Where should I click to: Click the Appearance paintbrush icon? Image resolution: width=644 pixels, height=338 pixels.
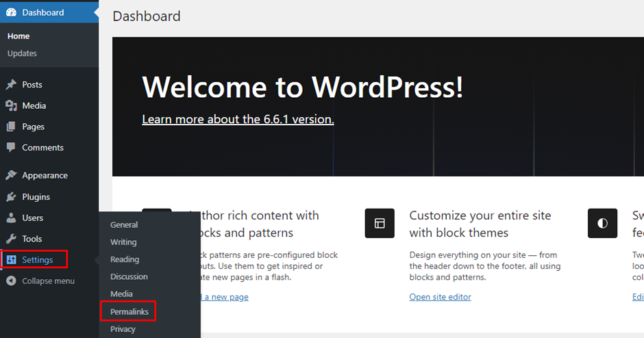pos(11,175)
